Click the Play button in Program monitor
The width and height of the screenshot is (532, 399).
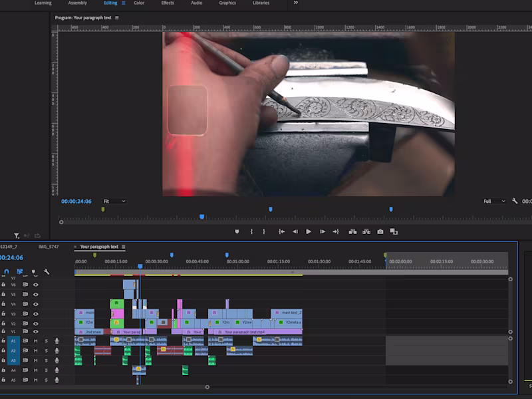pos(309,231)
